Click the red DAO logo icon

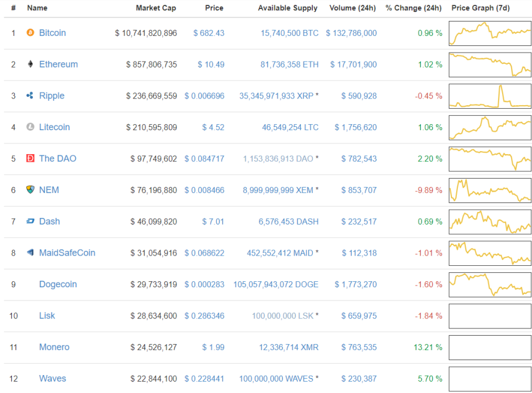tap(30, 158)
